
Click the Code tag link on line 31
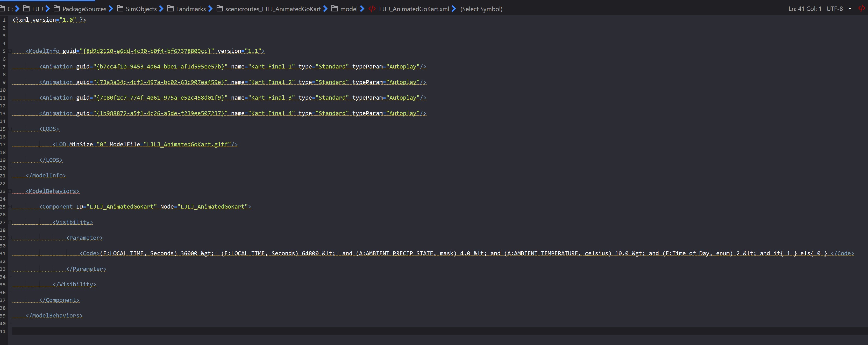[x=89, y=253]
